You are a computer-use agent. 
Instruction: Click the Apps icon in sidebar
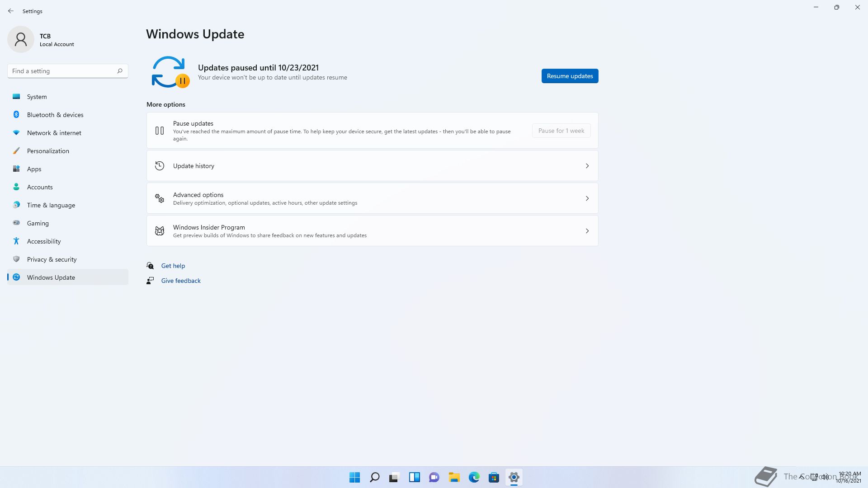tap(16, 169)
